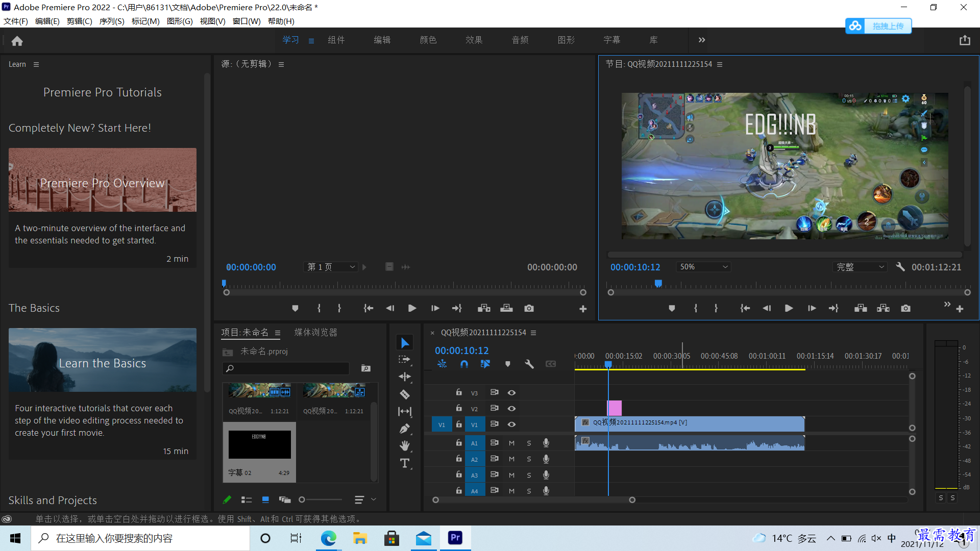Viewport: 980px width, 551px height.
Task: Select the Hand tool
Action: click(405, 446)
